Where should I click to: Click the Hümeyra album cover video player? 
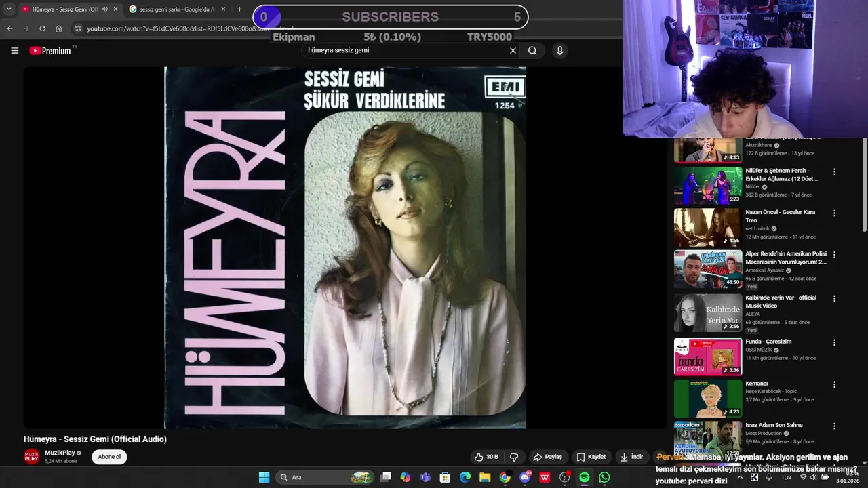[345, 247]
